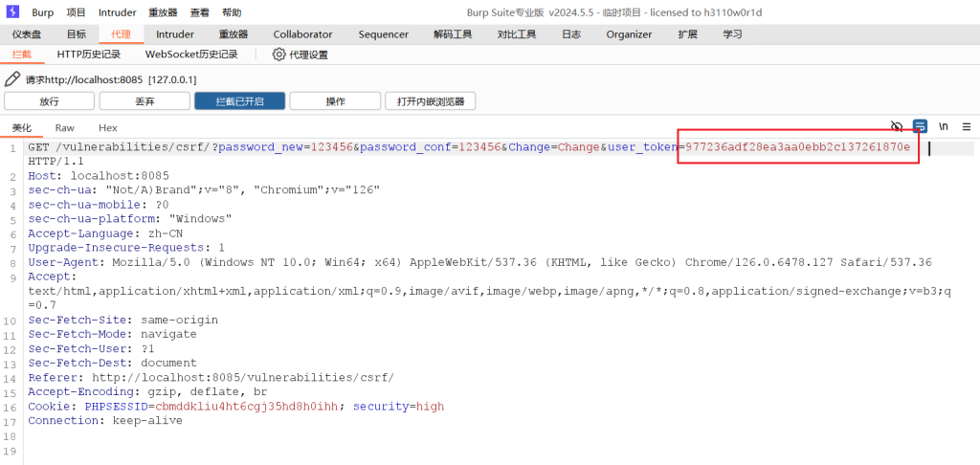The width and height of the screenshot is (980, 465).
Task: Click the pencil edit icon beside request URL
Action: pyautogui.click(x=12, y=79)
